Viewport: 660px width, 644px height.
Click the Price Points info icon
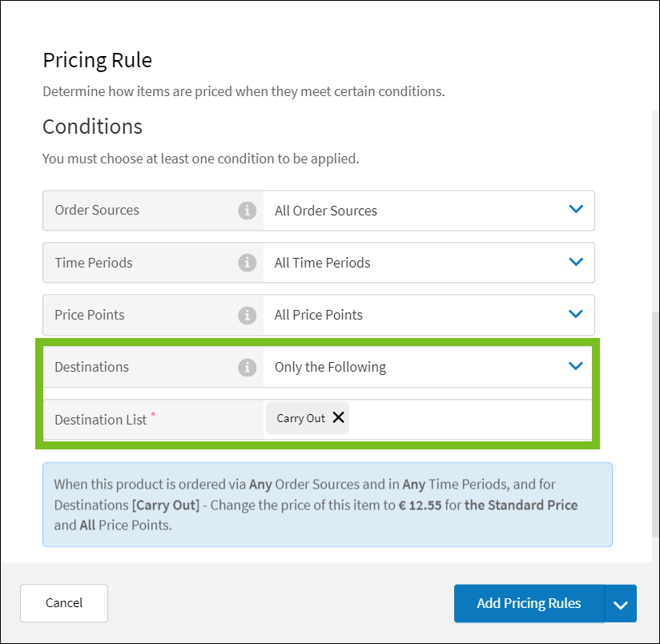(247, 314)
